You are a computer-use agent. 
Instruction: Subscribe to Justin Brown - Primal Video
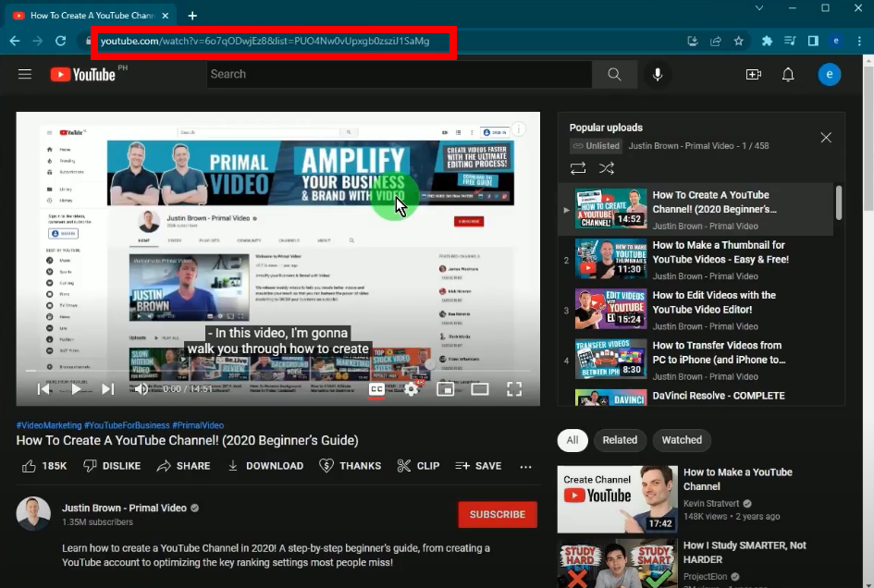pyautogui.click(x=497, y=514)
